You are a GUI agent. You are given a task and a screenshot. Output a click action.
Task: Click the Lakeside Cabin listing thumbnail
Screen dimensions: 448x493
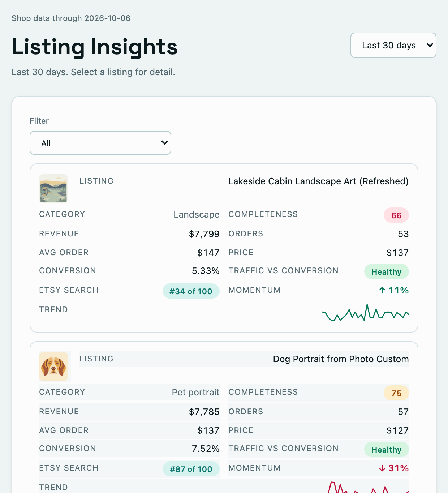pos(53,188)
